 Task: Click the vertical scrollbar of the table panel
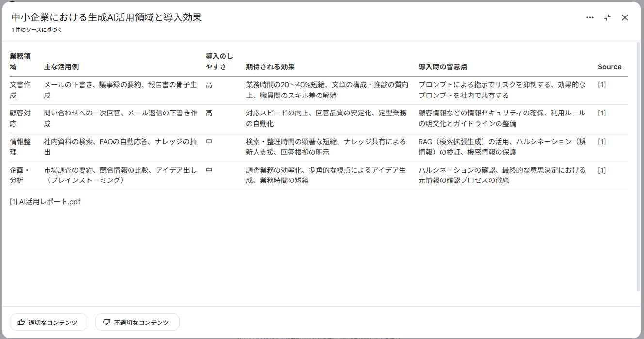pos(638,166)
